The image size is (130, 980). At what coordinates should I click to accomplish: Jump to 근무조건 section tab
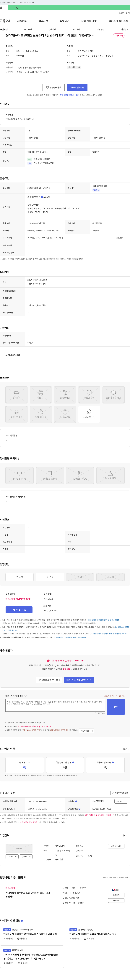click(28, 29)
